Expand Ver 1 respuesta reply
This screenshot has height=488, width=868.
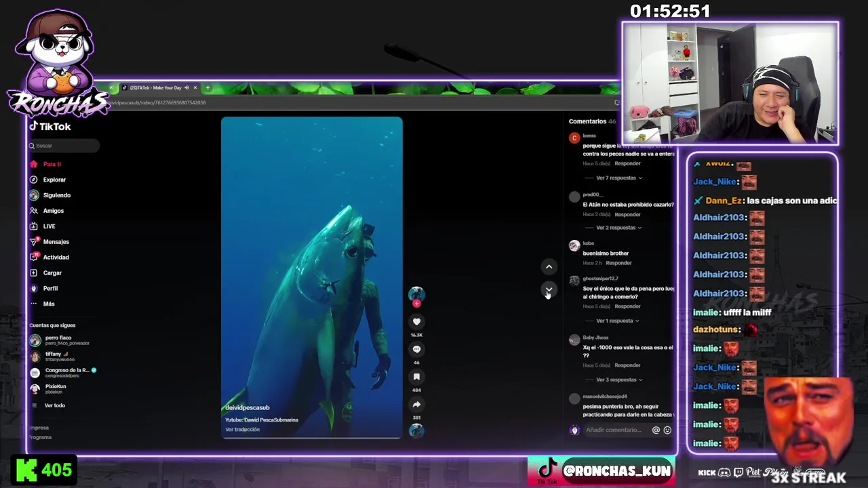[x=618, y=321]
